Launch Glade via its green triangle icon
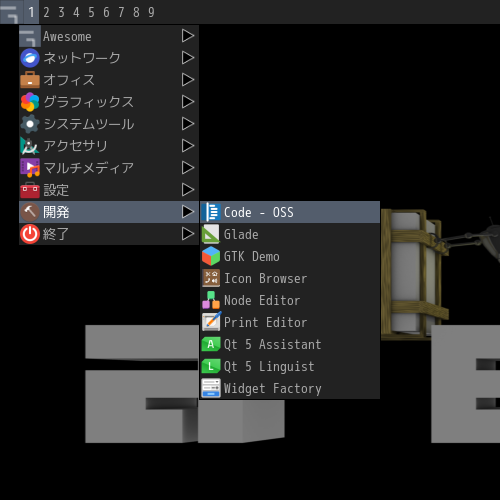Viewport: 500px width, 500px height. (211, 234)
